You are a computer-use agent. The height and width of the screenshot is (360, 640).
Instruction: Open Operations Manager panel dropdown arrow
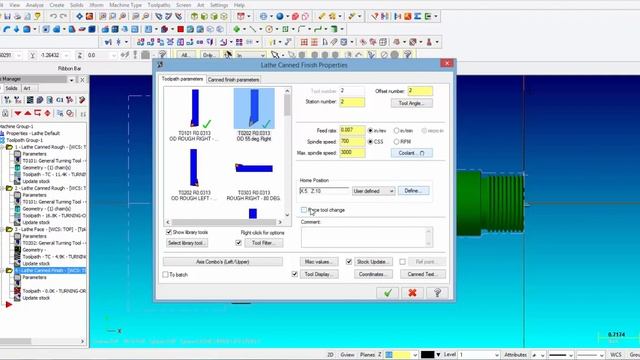pos(71,80)
